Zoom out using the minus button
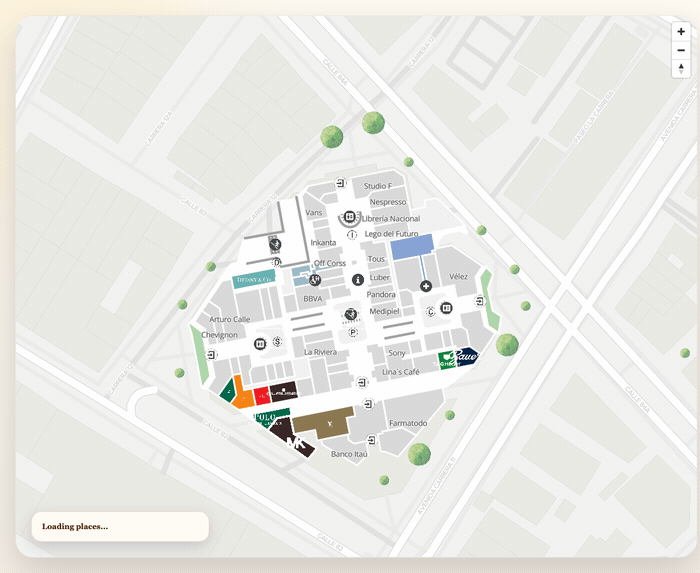This screenshot has height=573, width=700. pyautogui.click(x=681, y=50)
